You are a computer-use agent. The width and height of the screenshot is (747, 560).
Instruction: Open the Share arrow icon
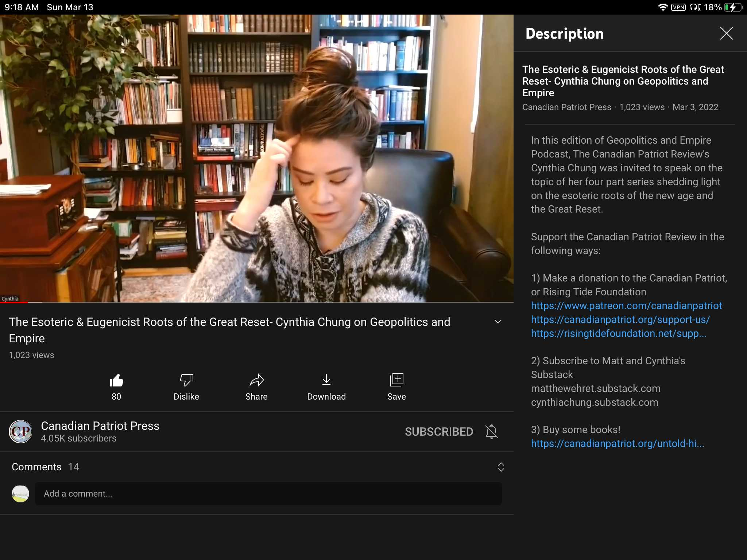[x=256, y=381]
